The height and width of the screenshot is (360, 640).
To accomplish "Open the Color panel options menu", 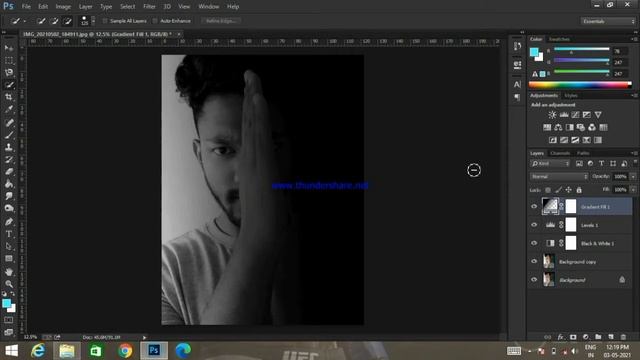I will 634,39.
